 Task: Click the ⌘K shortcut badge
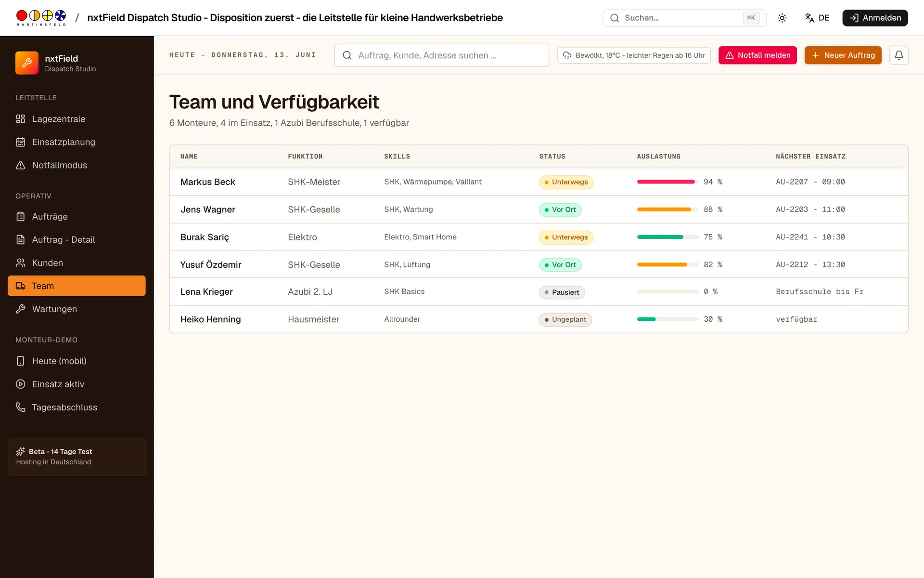(x=751, y=18)
